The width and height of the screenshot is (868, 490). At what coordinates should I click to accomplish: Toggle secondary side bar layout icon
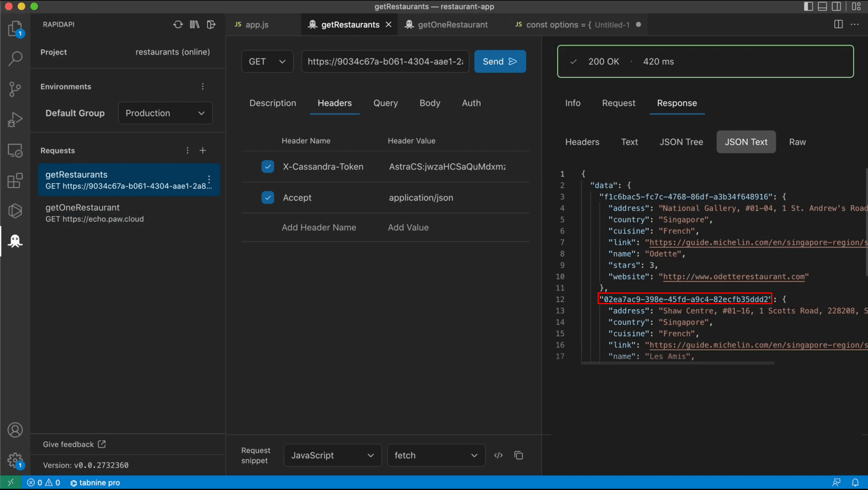(836, 6)
